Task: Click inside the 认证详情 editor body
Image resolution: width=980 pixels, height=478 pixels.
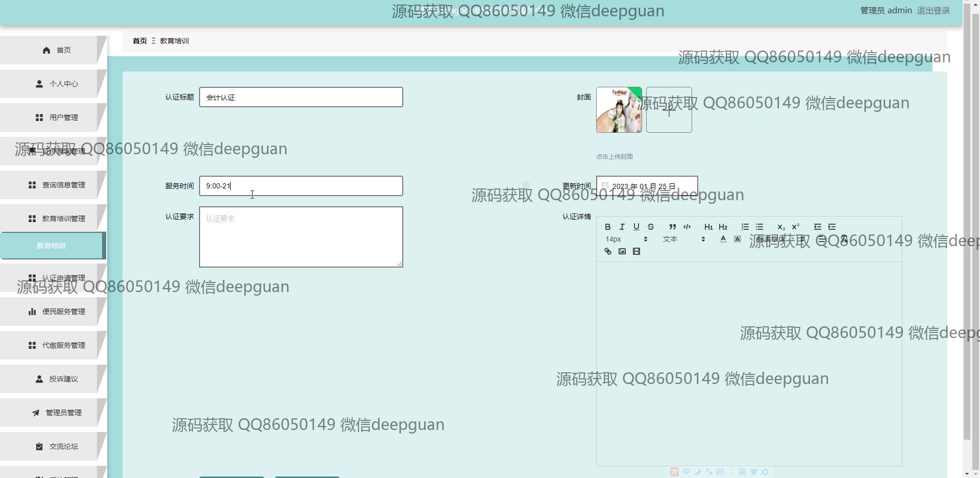Action: (749, 364)
